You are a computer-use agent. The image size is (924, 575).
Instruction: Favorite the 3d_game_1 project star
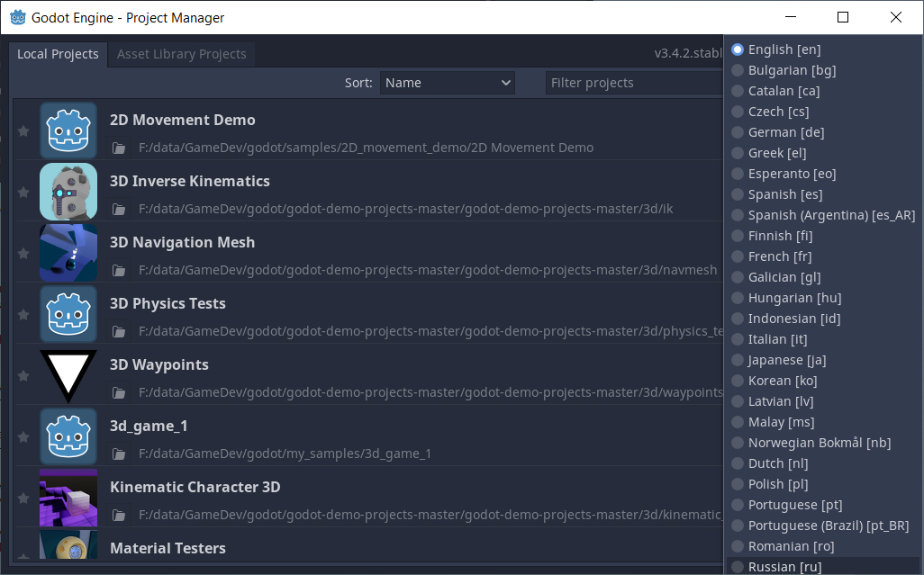click(23, 437)
